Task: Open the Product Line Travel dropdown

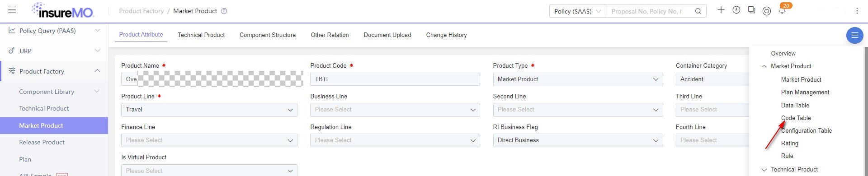Action: tap(209, 110)
